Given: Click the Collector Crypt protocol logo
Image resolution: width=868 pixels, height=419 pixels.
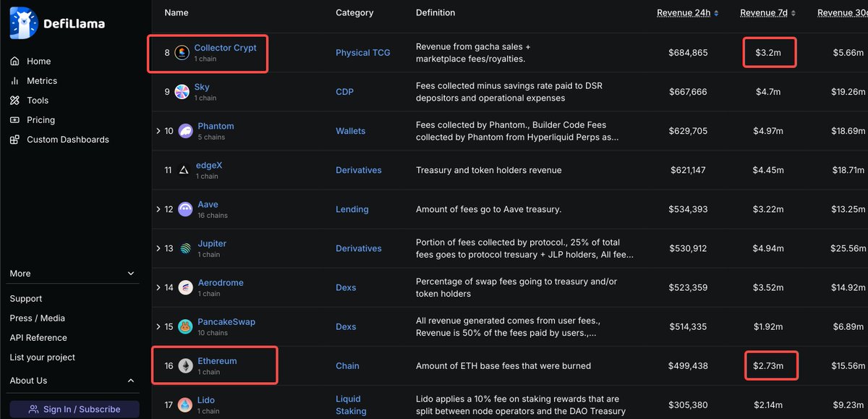Looking at the screenshot, I should tap(182, 53).
